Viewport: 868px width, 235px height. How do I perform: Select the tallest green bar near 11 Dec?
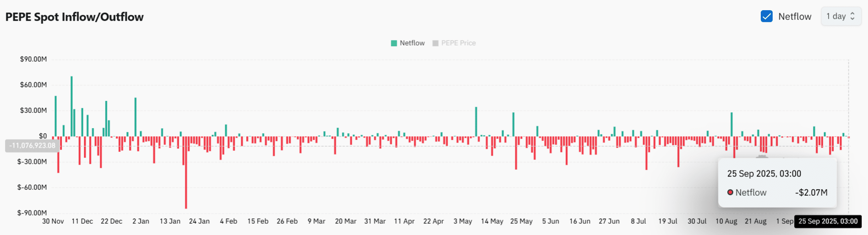72,106
